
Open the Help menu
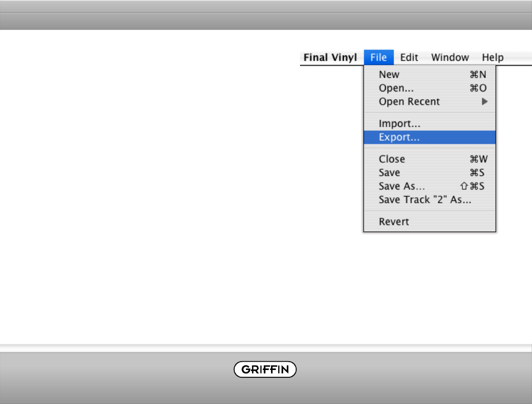coord(492,57)
